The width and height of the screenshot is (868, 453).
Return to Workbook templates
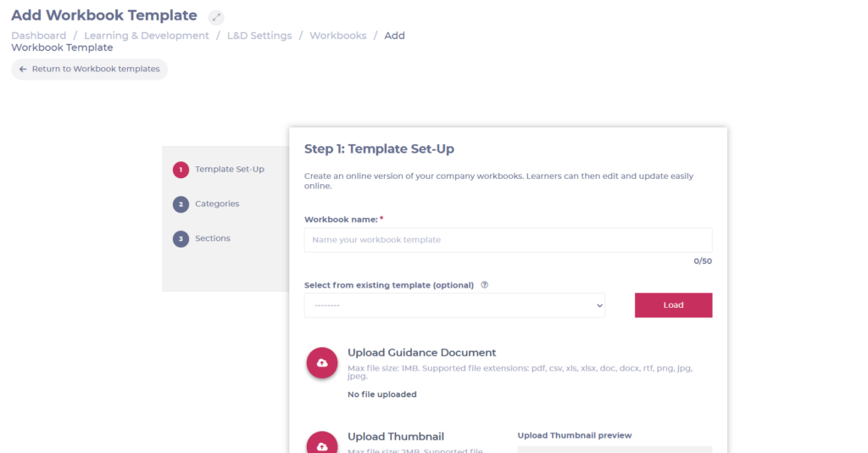(90, 70)
